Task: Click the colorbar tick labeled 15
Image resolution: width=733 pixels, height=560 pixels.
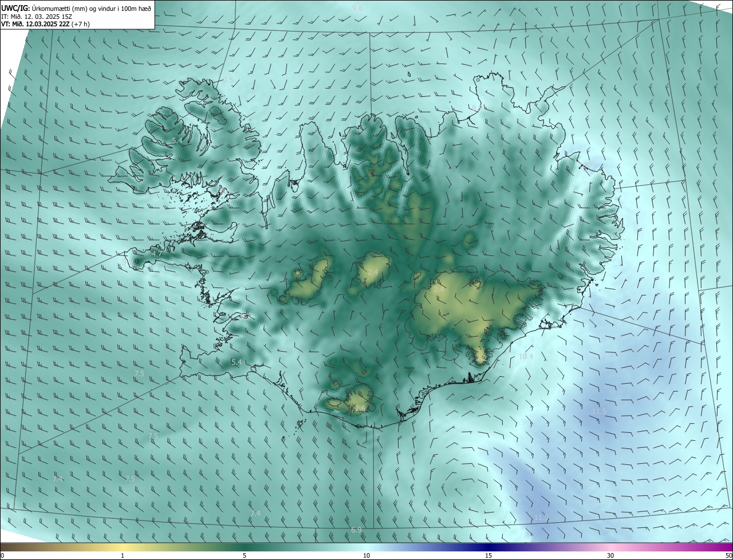Action: click(x=488, y=556)
